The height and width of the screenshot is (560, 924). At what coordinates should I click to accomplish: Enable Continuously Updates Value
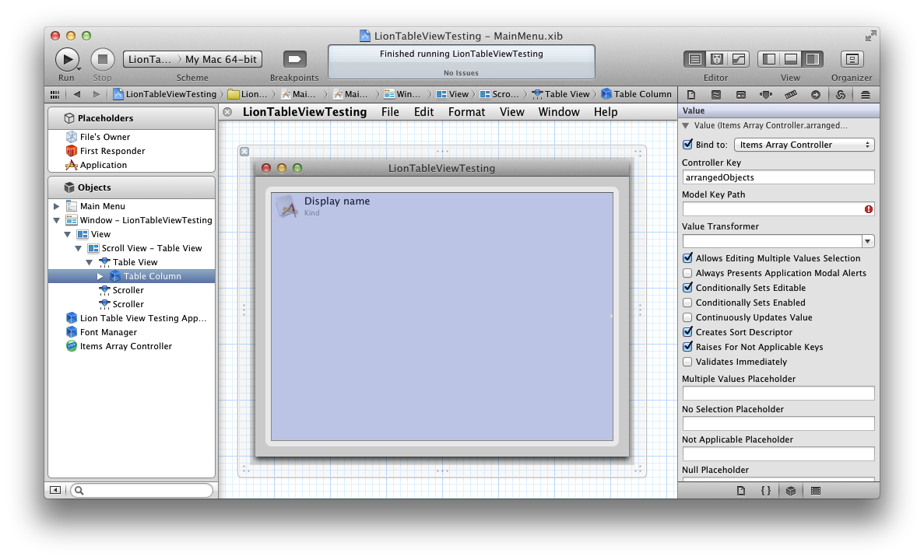click(687, 317)
